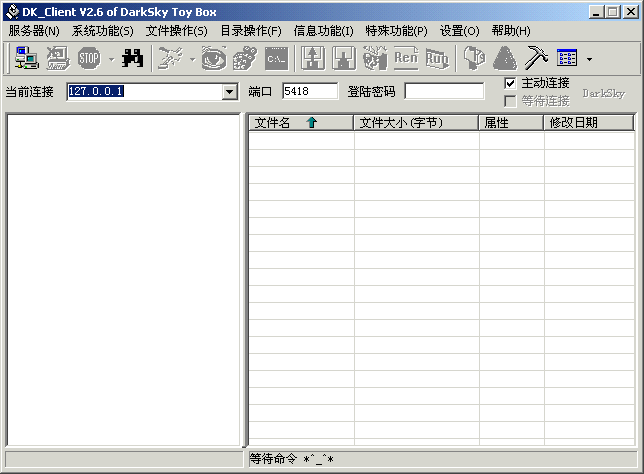The image size is (644, 474).
Task: Click the 登陆密码 password input field
Action: coord(444,91)
